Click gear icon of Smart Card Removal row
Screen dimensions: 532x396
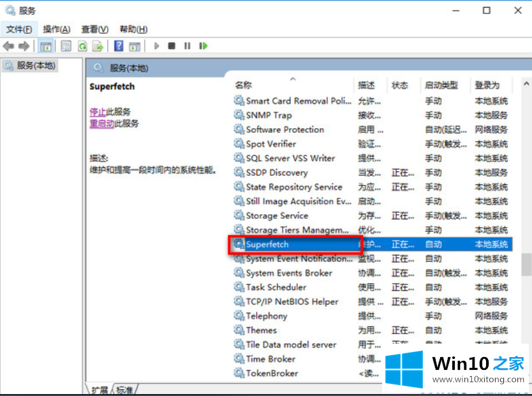click(239, 101)
